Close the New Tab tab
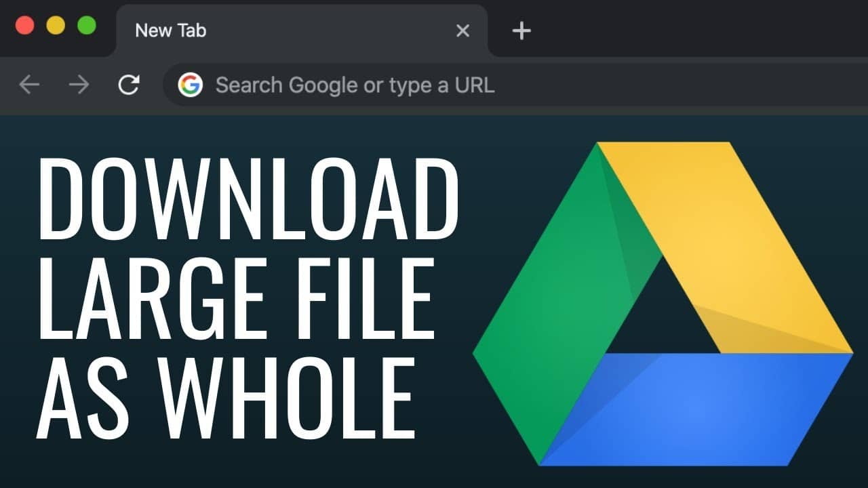 click(x=462, y=30)
